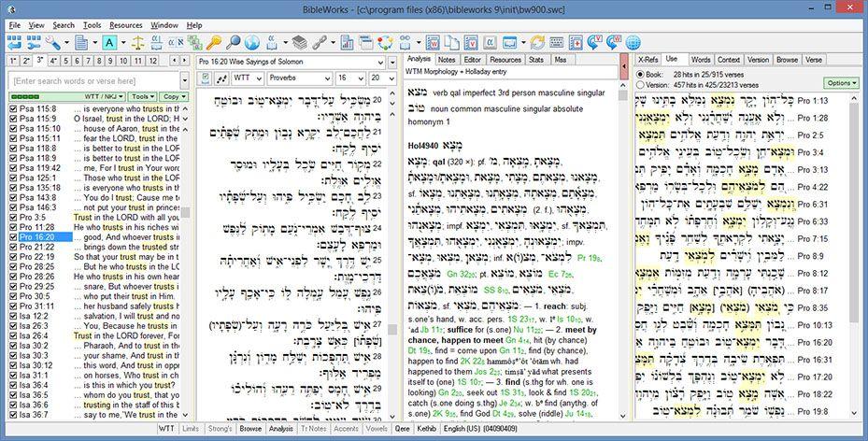Open the Proverbs book dropdown
This screenshot has width=868, height=441.
point(300,78)
